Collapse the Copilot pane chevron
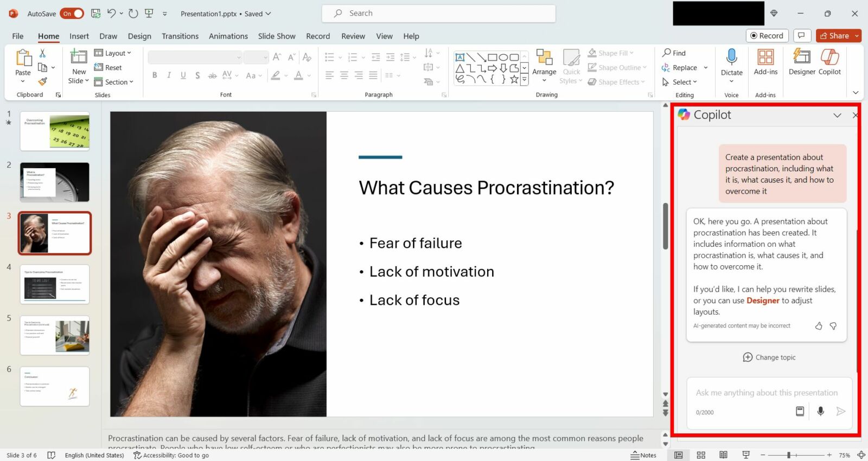This screenshot has width=868, height=461. 837,116
